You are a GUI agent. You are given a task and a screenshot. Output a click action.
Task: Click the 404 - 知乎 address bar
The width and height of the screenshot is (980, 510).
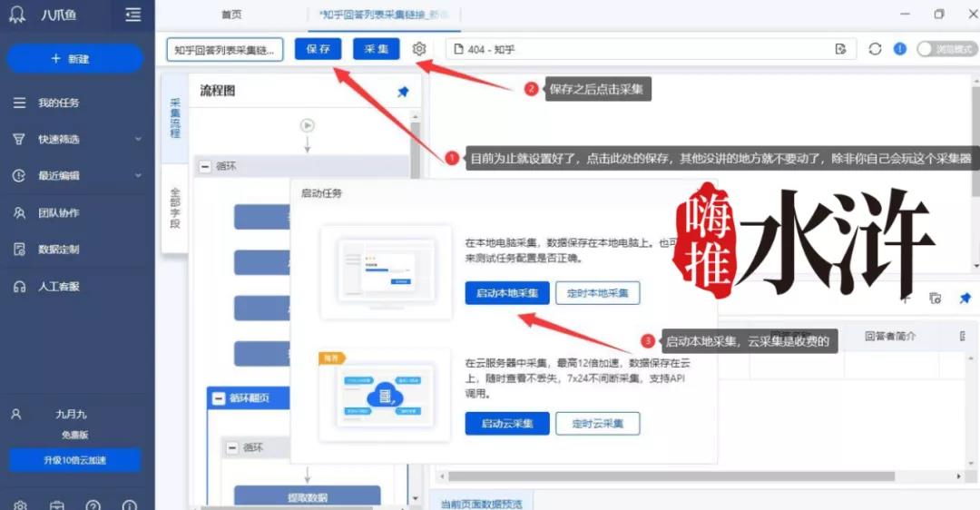650,49
